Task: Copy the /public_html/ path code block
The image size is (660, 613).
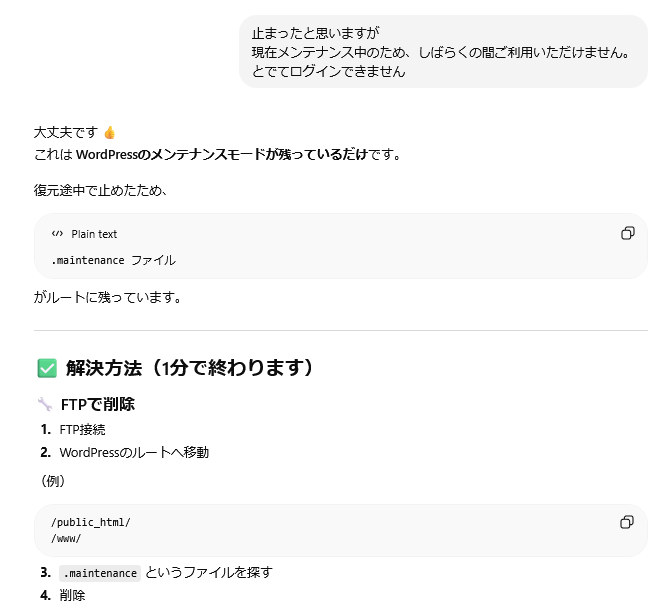Action: pyautogui.click(x=627, y=522)
